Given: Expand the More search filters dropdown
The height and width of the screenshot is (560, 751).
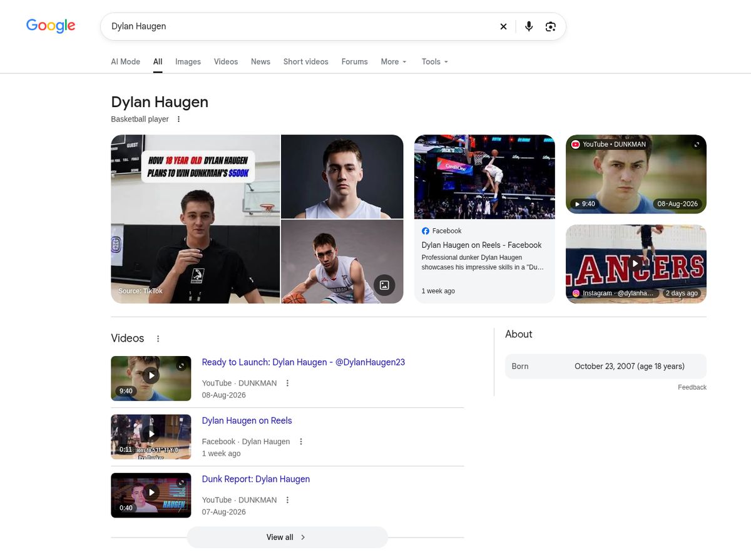Looking at the screenshot, I should [x=394, y=61].
